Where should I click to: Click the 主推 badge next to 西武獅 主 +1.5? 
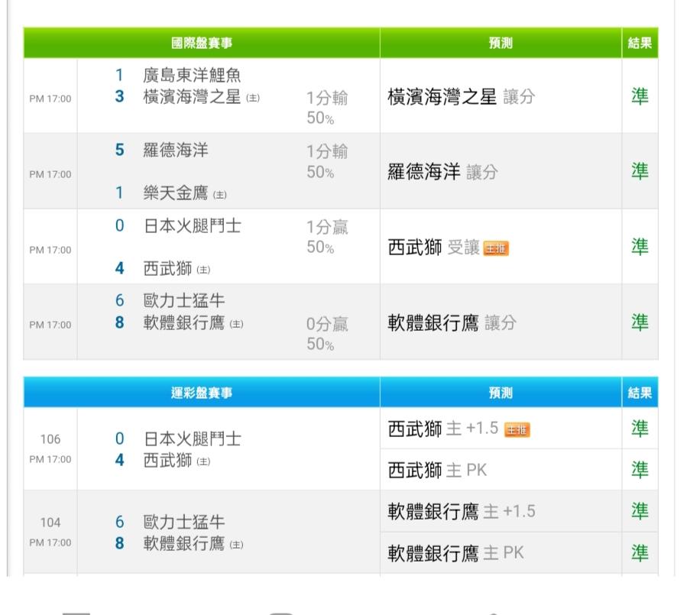(517, 430)
